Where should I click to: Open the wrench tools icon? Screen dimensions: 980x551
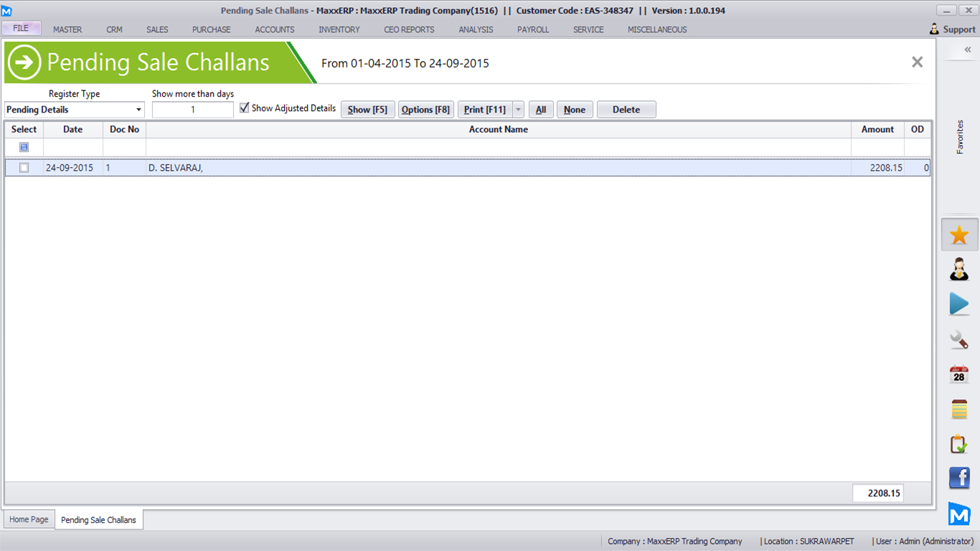point(959,339)
